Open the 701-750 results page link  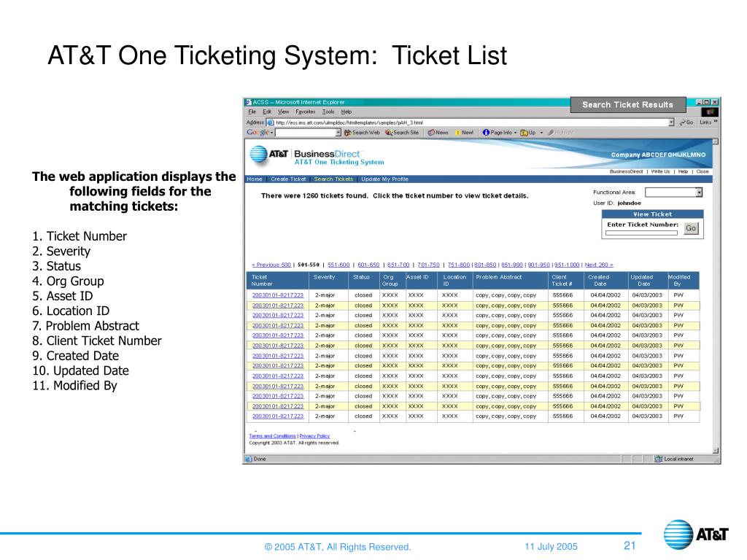429,265
